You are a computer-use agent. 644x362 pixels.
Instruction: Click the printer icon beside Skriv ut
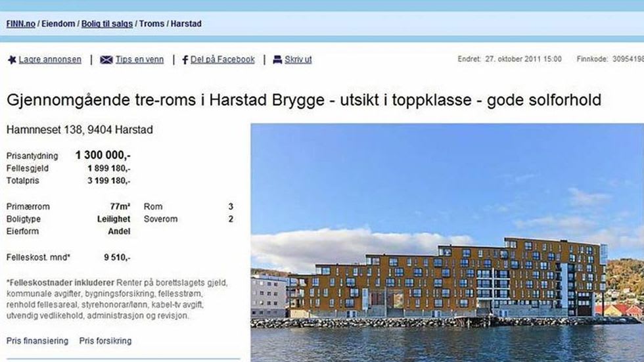click(277, 60)
